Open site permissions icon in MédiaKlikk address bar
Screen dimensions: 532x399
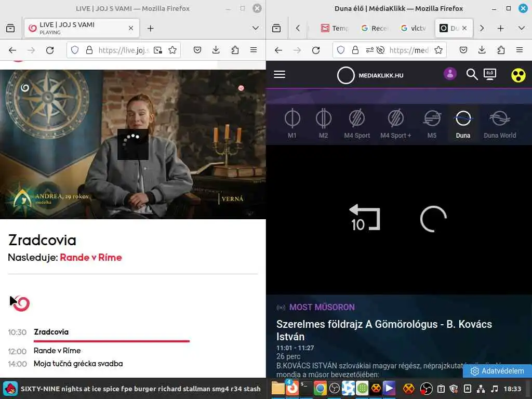click(369, 50)
